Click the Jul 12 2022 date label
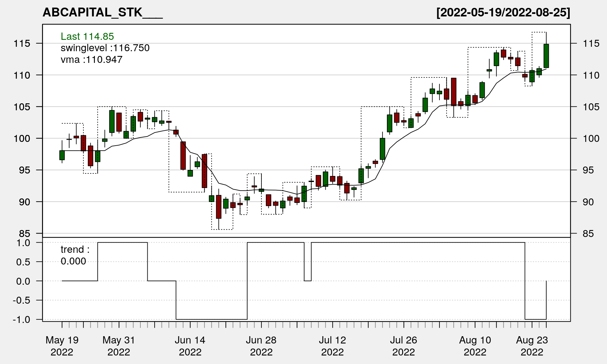Viewport: 607px width, 364px height. click(x=332, y=346)
